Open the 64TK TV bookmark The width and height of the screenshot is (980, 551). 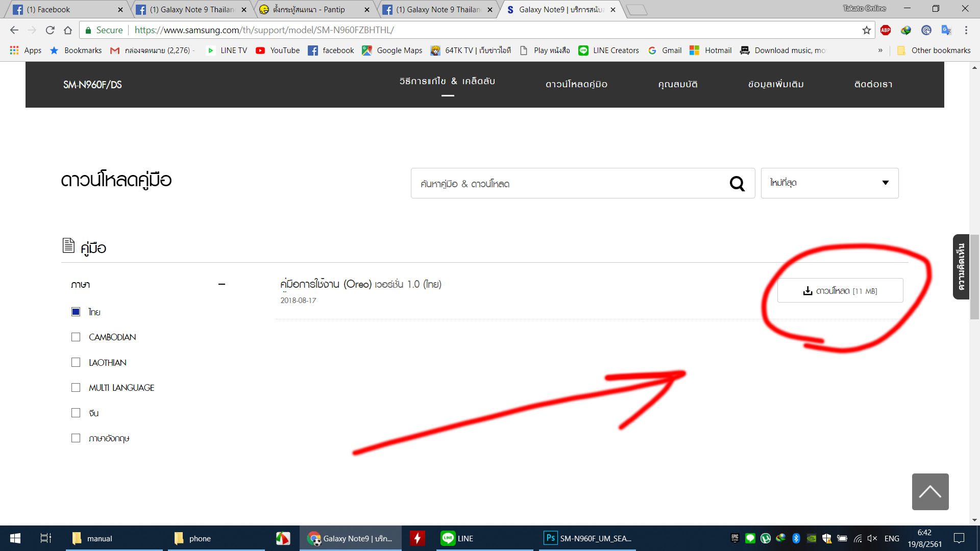click(x=471, y=50)
